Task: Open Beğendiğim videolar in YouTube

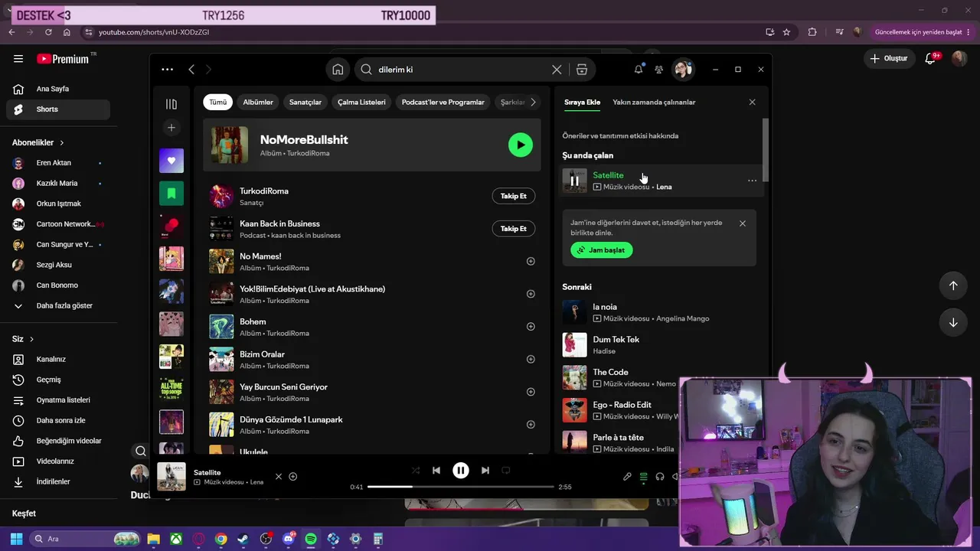Action: 58,441
